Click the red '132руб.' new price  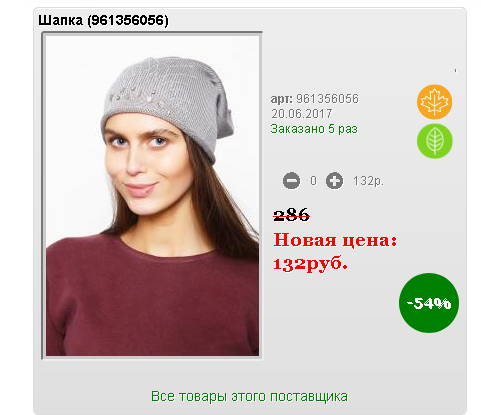[x=310, y=264]
